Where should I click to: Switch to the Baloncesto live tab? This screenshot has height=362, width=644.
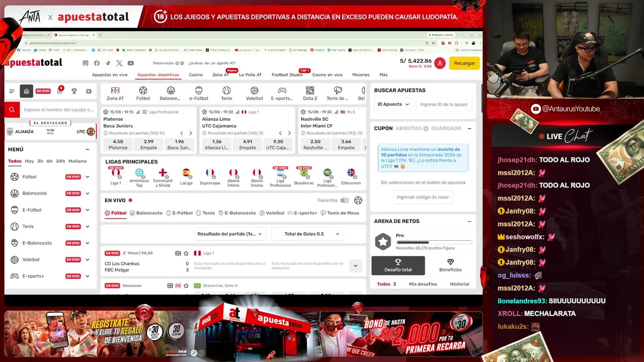pos(146,213)
